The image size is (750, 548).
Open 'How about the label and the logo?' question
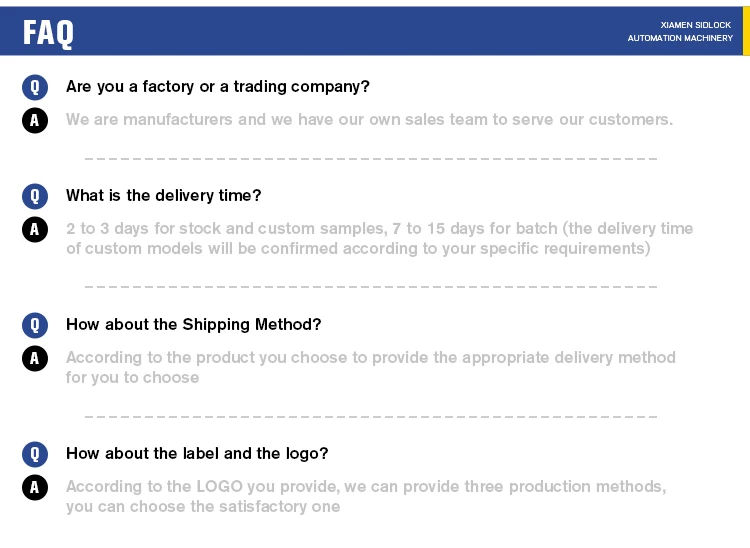pyautogui.click(x=197, y=453)
